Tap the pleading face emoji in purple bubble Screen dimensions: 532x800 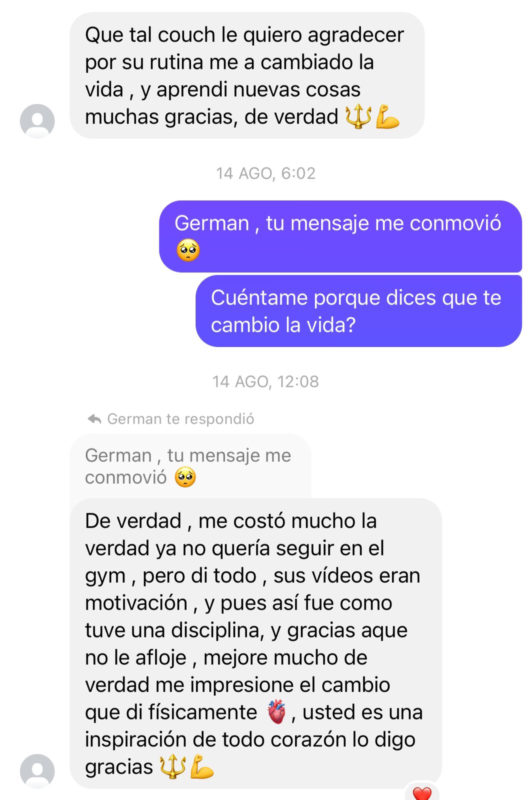pyautogui.click(x=188, y=250)
